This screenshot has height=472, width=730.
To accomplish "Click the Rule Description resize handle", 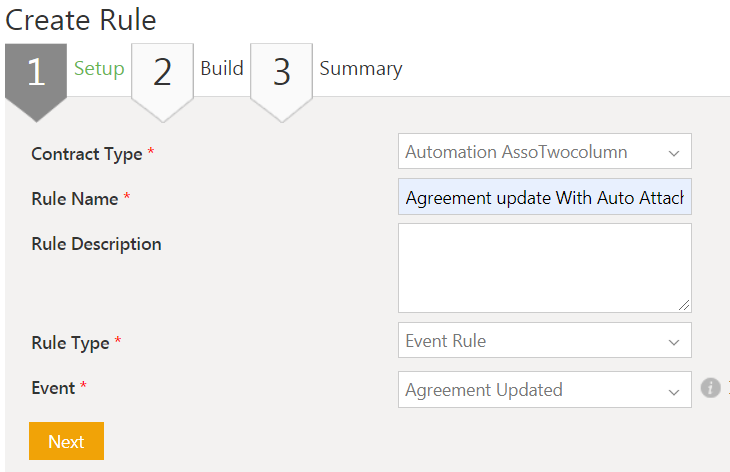I will pyautogui.click(x=685, y=306).
